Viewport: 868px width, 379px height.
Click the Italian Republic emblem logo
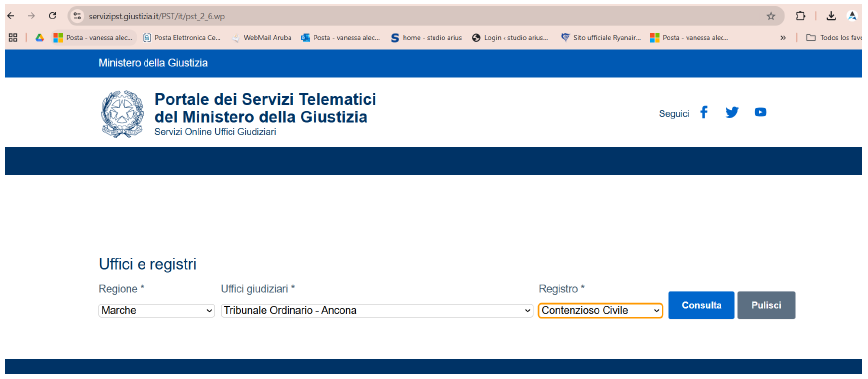click(x=122, y=114)
